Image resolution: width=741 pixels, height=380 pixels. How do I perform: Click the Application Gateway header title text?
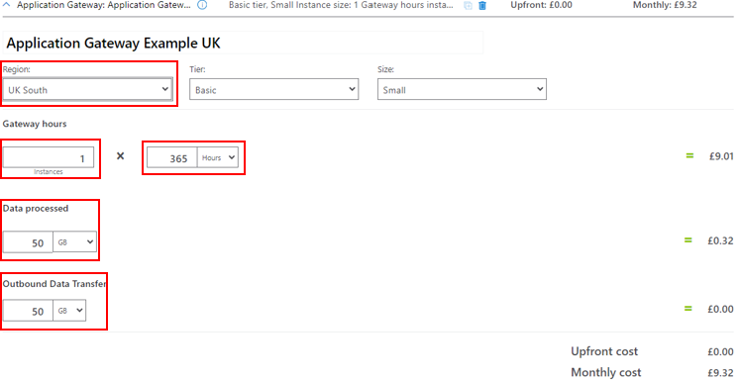point(103,6)
